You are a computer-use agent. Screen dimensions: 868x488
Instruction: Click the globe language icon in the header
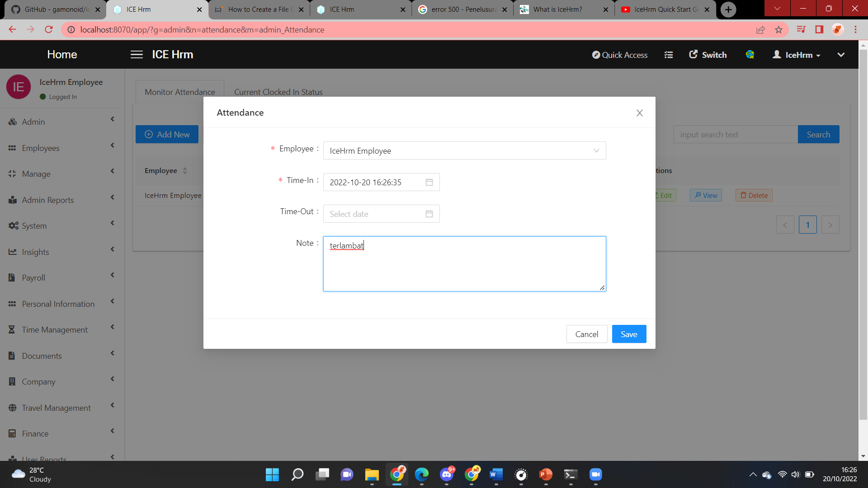point(750,55)
